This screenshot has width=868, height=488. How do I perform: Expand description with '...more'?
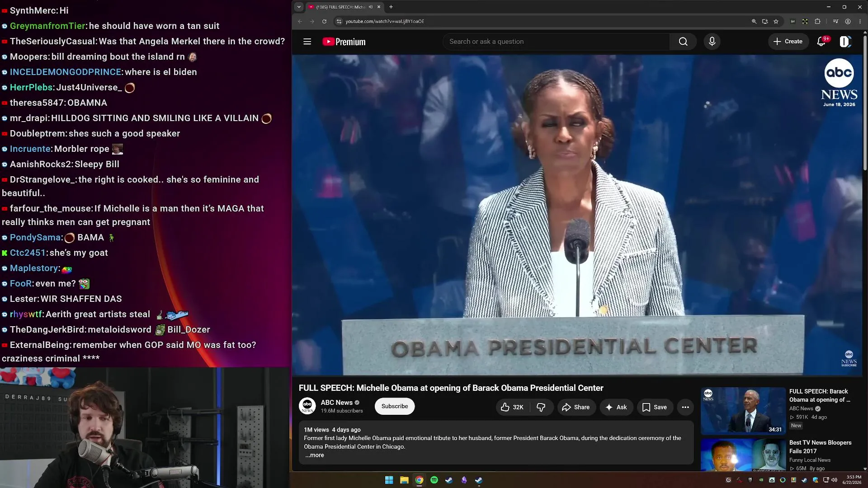(x=315, y=455)
